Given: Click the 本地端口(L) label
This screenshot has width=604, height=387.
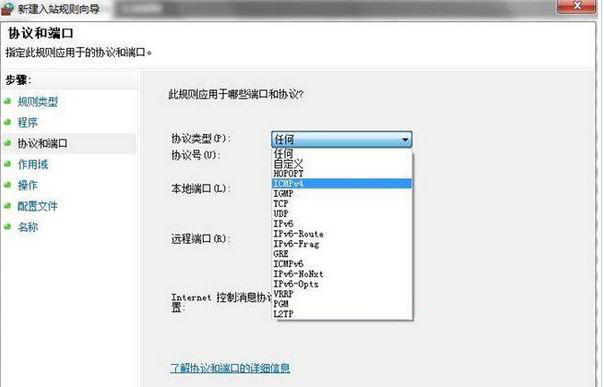Looking at the screenshot, I should 201,188.
